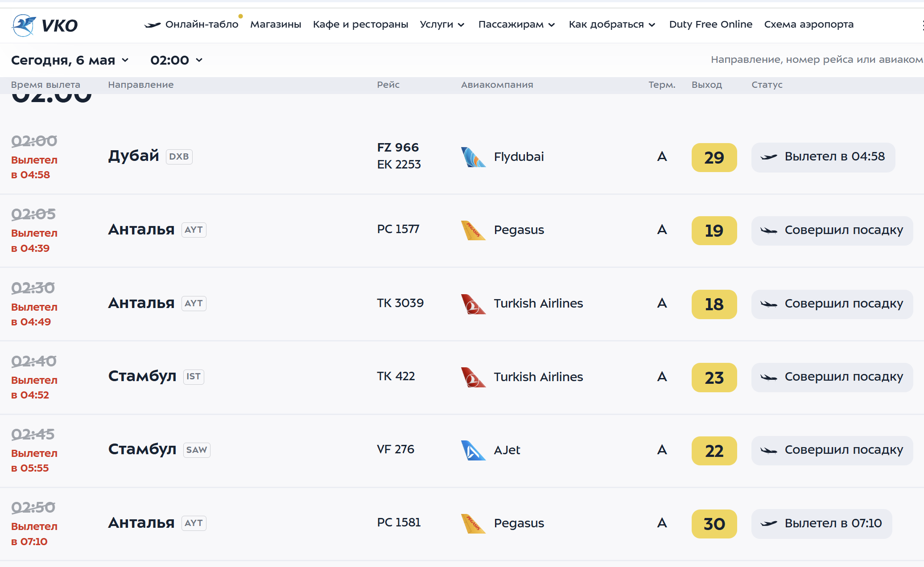Click the Turkish Airlines logo for TK 422
Image resolution: width=924 pixels, height=567 pixels.
(473, 377)
